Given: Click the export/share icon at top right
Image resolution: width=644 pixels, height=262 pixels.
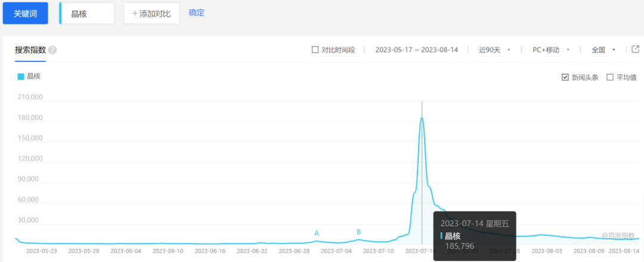Looking at the screenshot, I should (636, 49).
